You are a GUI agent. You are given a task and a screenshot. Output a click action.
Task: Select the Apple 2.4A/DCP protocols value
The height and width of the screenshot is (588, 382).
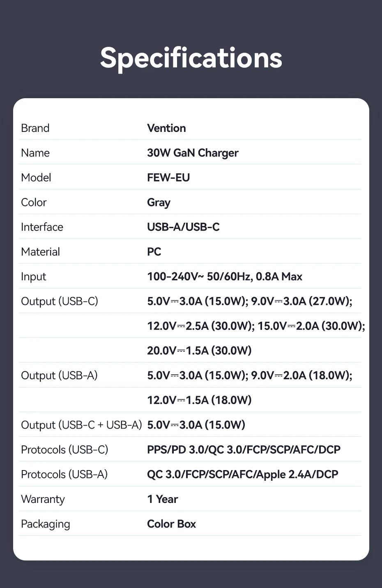pos(242,474)
